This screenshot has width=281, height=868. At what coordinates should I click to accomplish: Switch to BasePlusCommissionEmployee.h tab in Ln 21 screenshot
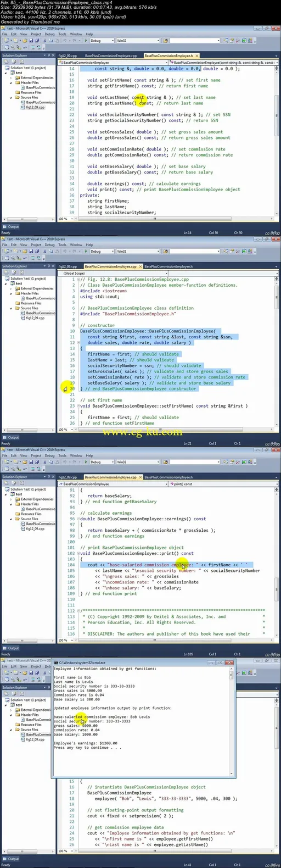tap(168, 266)
